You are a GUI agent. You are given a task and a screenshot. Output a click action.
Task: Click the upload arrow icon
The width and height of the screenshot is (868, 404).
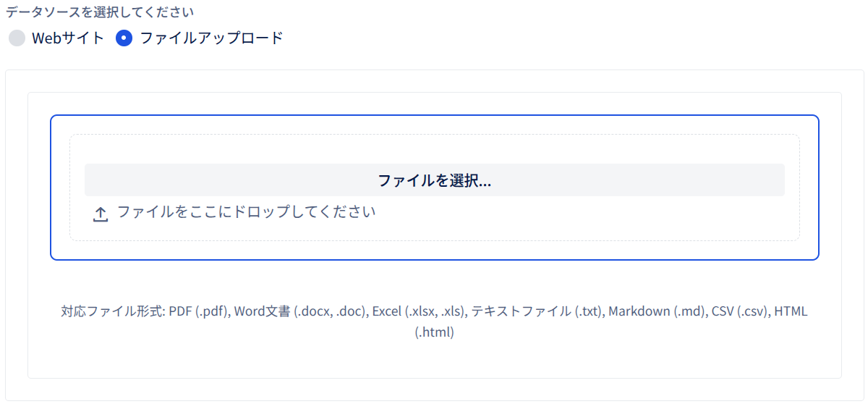pyautogui.click(x=101, y=214)
